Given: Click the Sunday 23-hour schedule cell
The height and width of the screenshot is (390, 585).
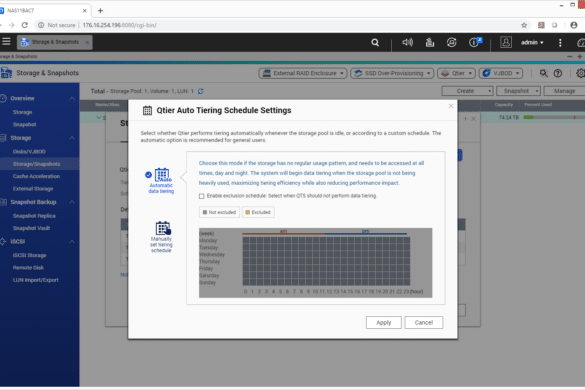Looking at the screenshot, I should coord(406,283).
